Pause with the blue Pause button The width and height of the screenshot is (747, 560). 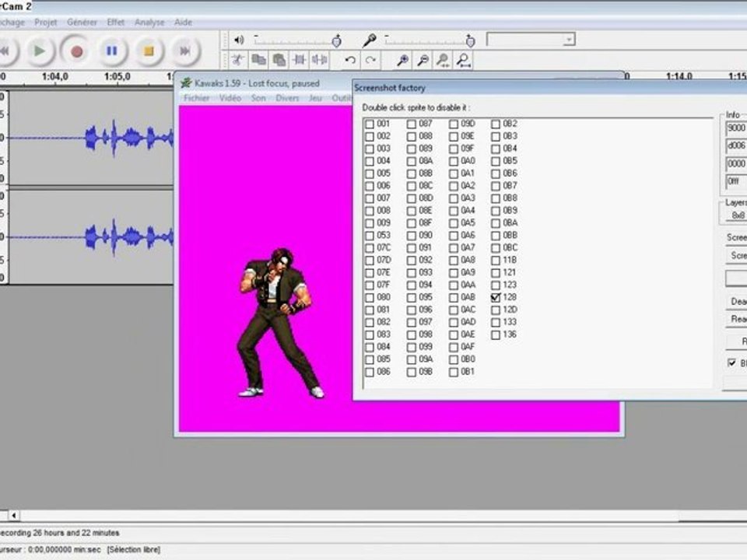(x=112, y=51)
